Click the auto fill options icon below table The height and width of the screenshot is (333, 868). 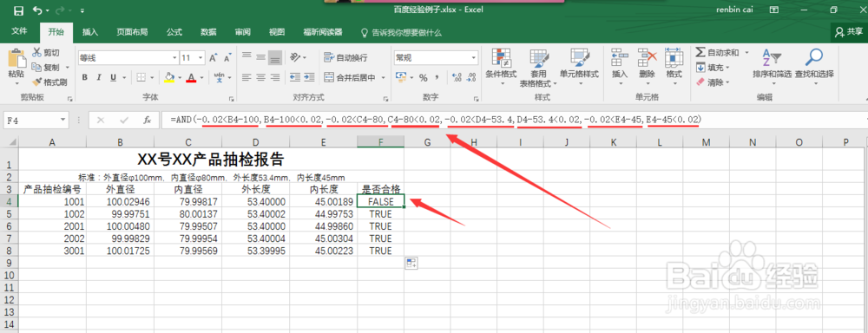point(411,264)
